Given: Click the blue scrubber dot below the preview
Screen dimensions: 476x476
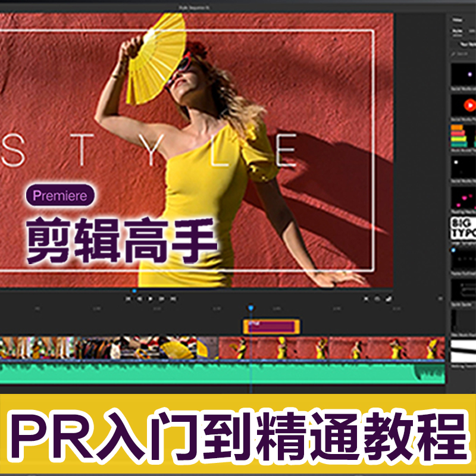Looking at the screenshot, I should [x=134, y=291].
